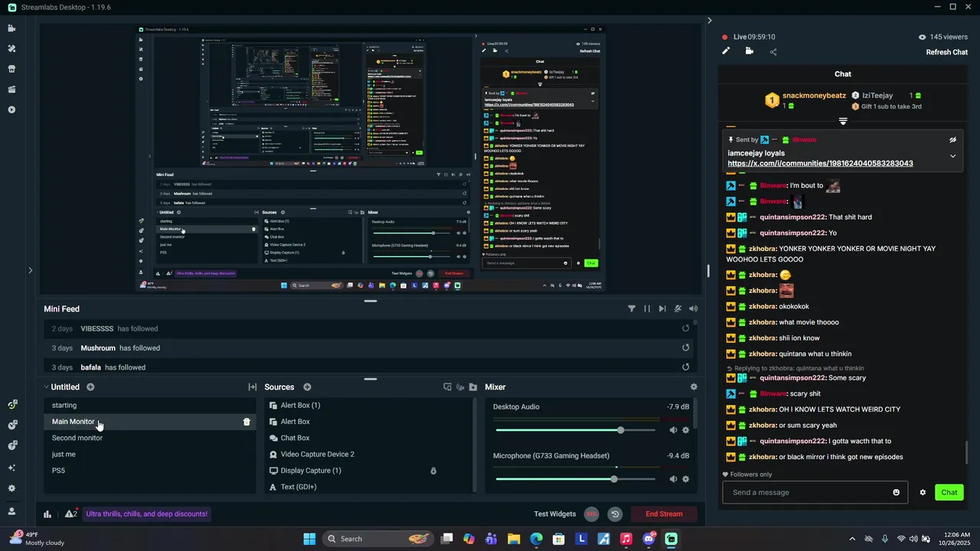Adjust the Desktop Audio volume slider
The height and width of the screenshot is (551, 980).
coord(620,430)
